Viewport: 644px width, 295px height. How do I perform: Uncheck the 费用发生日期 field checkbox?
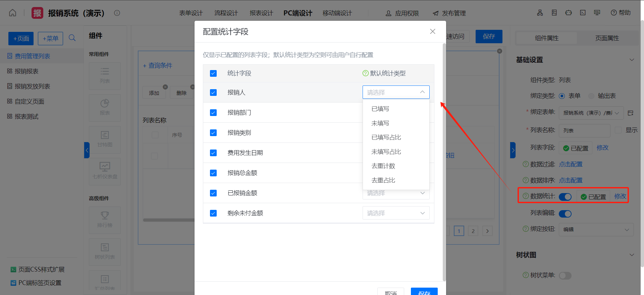tap(213, 153)
